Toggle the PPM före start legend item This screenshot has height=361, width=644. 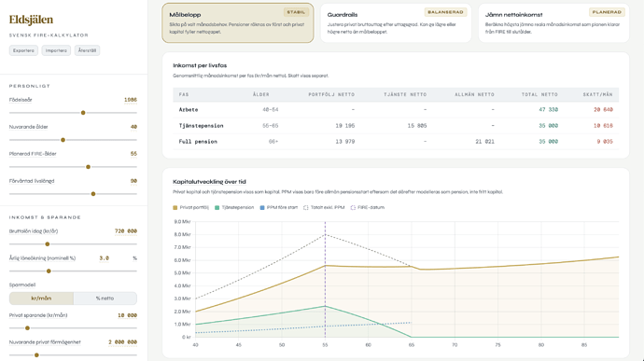(279, 207)
